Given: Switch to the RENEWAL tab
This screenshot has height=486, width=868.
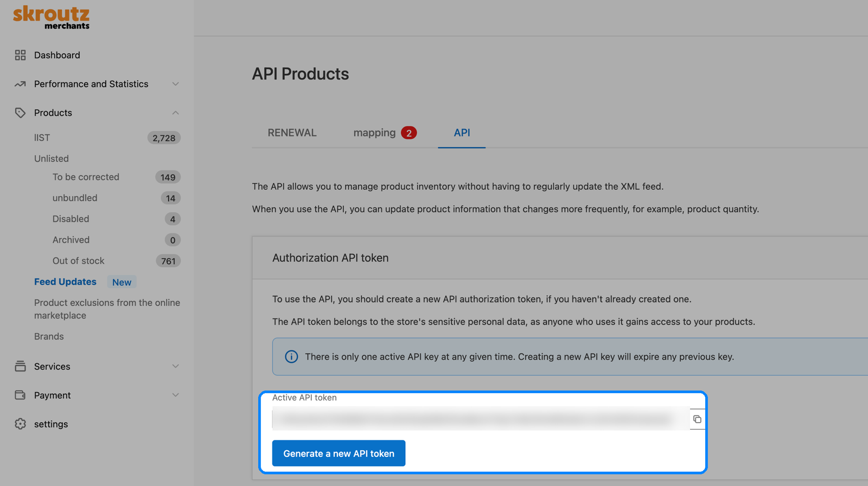Looking at the screenshot, I should click(292, 133).
